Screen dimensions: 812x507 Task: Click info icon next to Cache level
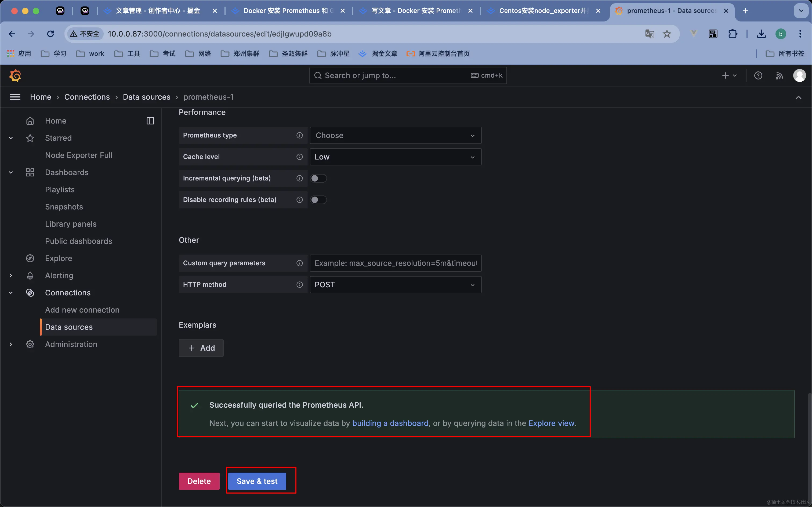[x=299, y=157]
